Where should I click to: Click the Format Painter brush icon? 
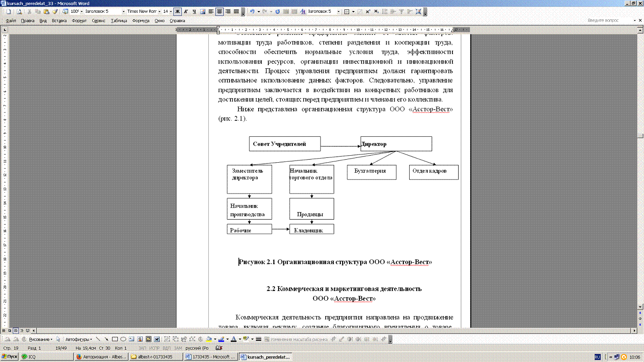55,11
